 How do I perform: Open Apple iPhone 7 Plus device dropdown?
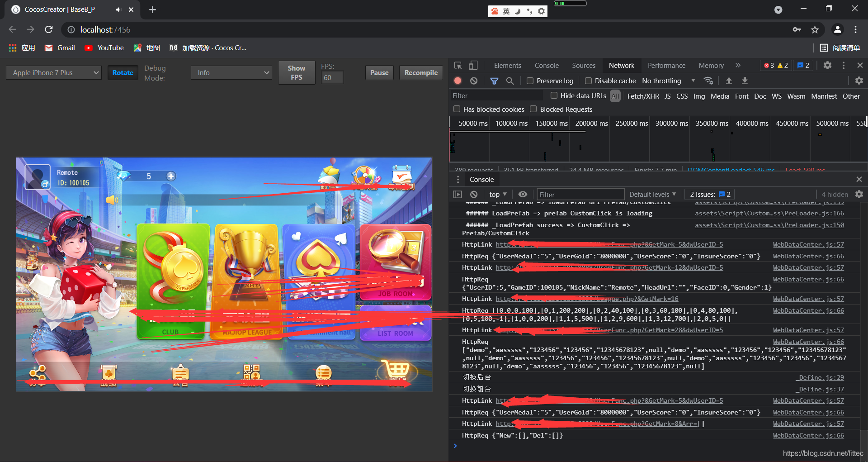53,72
